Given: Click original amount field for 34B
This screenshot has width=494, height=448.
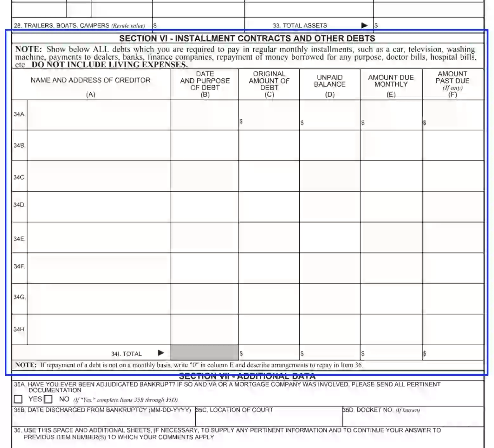Looking at the screenshot, I should (269, 145).
